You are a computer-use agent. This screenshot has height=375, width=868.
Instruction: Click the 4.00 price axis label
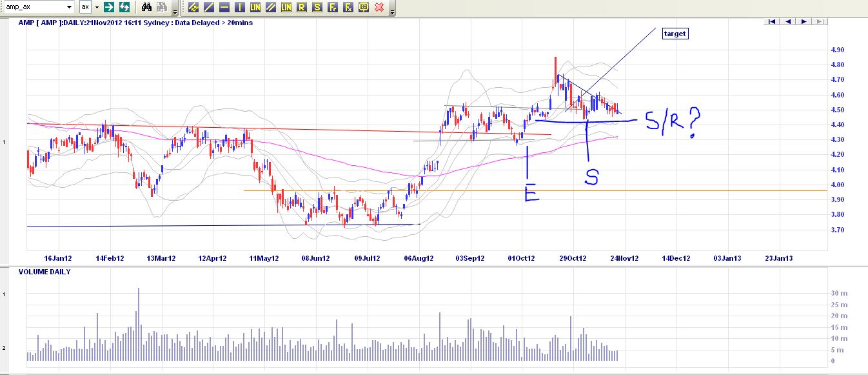click(x=838, y=185)
